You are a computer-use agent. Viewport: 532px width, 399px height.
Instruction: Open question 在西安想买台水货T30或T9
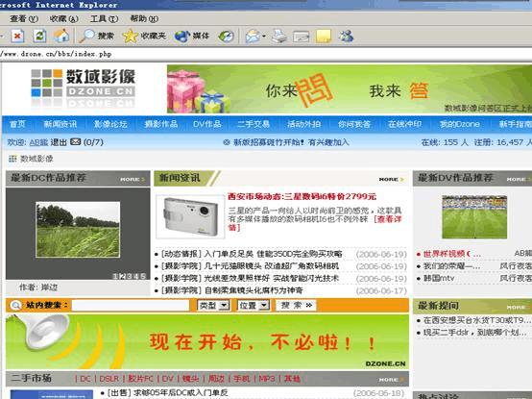click(x=476, y=320)
